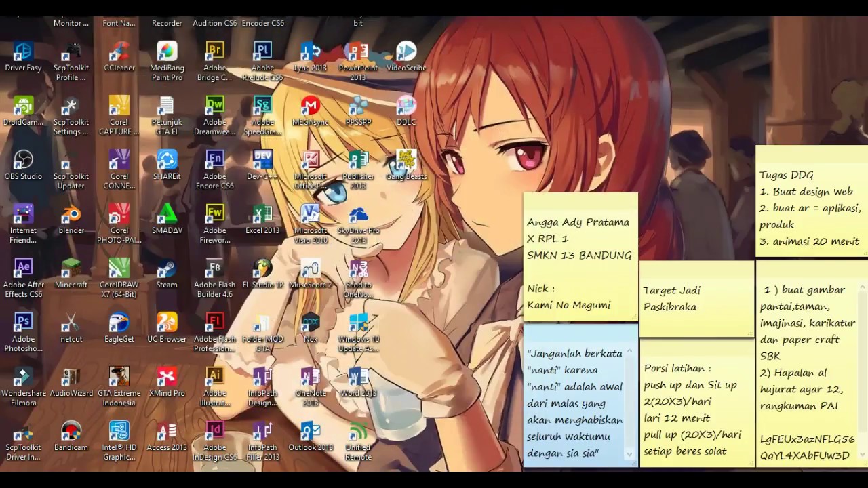
Task: Open the Unified Remote shortcut
Action: (x=358, y=441)
